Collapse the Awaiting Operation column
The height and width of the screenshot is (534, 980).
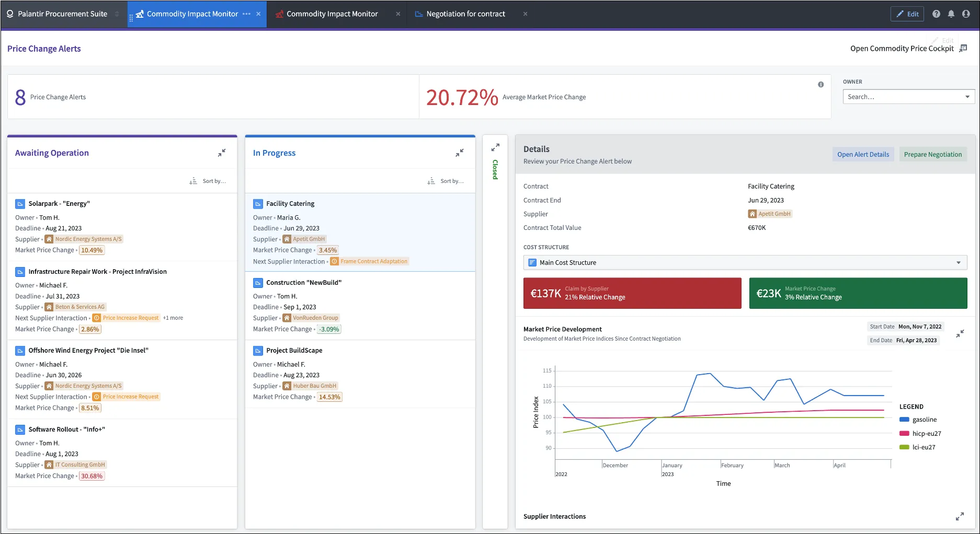pyautogui.click(x=222, y=153)
